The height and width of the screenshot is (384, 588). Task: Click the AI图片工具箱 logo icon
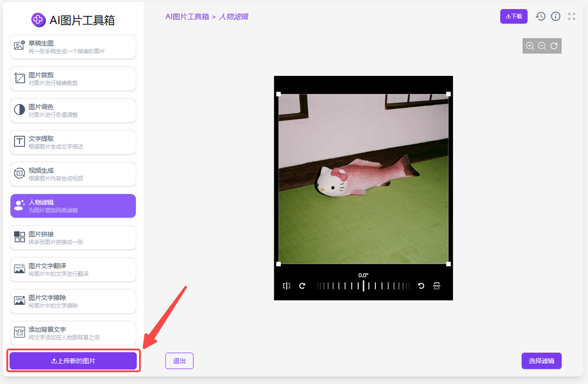pyautogui.click(x=39, y=20)
